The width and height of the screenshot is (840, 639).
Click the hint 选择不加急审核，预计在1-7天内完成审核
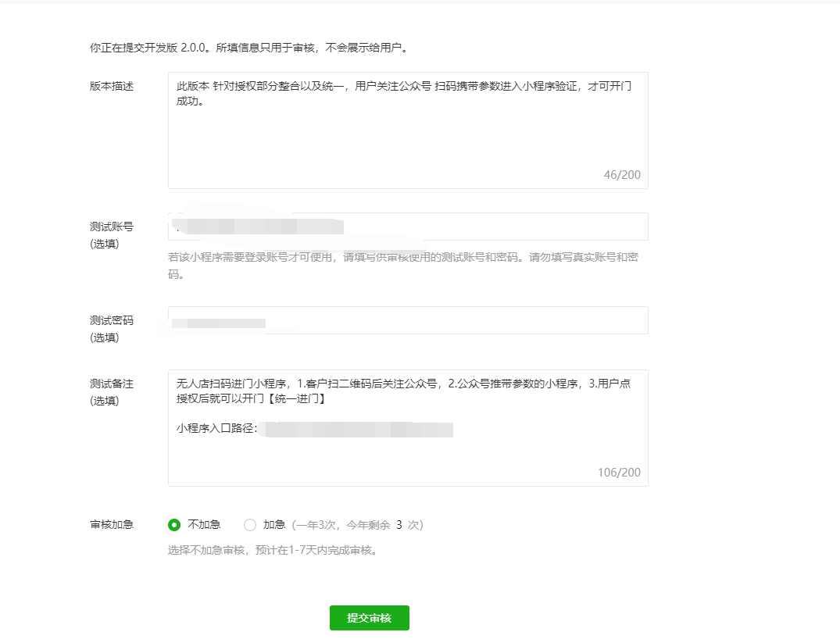pos(273,550)
